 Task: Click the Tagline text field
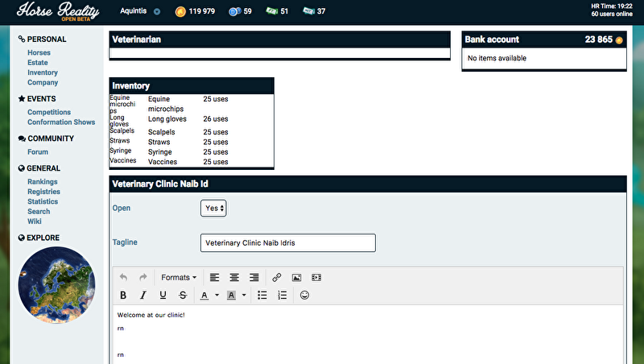pos(287,242)
